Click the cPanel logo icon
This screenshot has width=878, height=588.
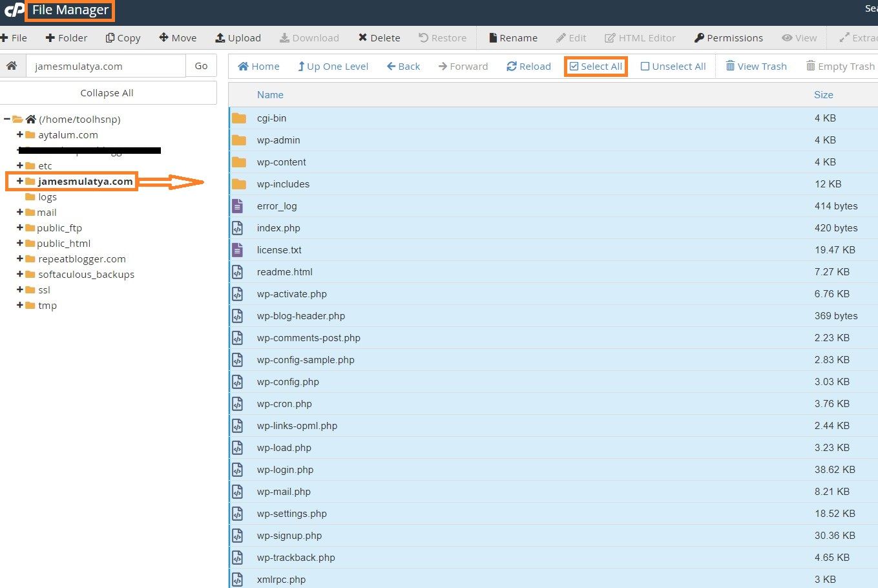point(14,10)
